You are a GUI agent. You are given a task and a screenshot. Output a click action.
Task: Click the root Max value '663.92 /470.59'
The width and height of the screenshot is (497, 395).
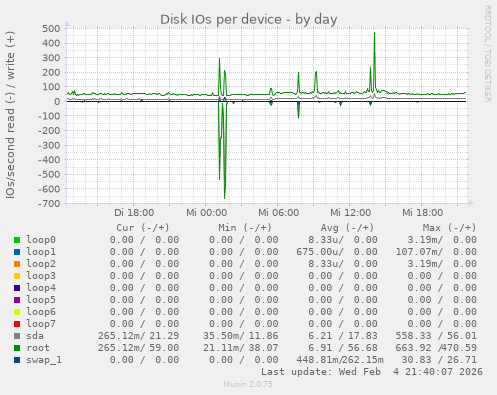[x=436, y=348]
